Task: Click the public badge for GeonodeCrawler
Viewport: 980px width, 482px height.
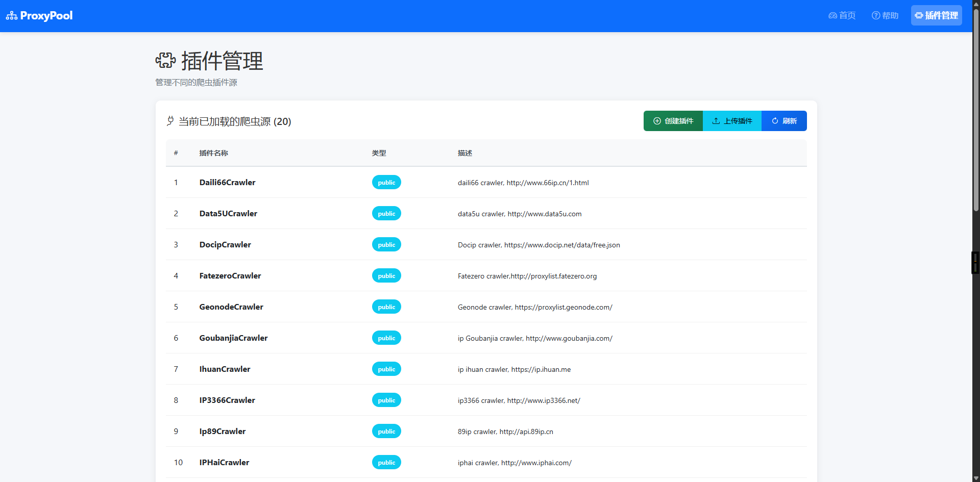Action: pyautogui.click(x=386, y=307)
